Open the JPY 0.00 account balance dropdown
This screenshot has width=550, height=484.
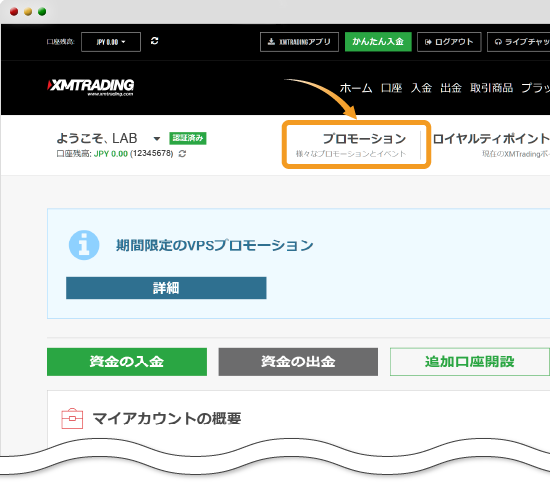point(111,42)
